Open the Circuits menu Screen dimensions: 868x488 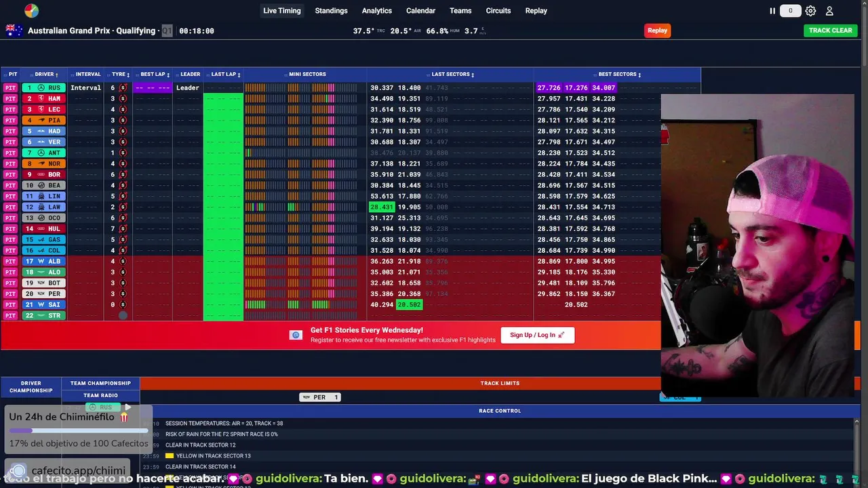point(498,11)
